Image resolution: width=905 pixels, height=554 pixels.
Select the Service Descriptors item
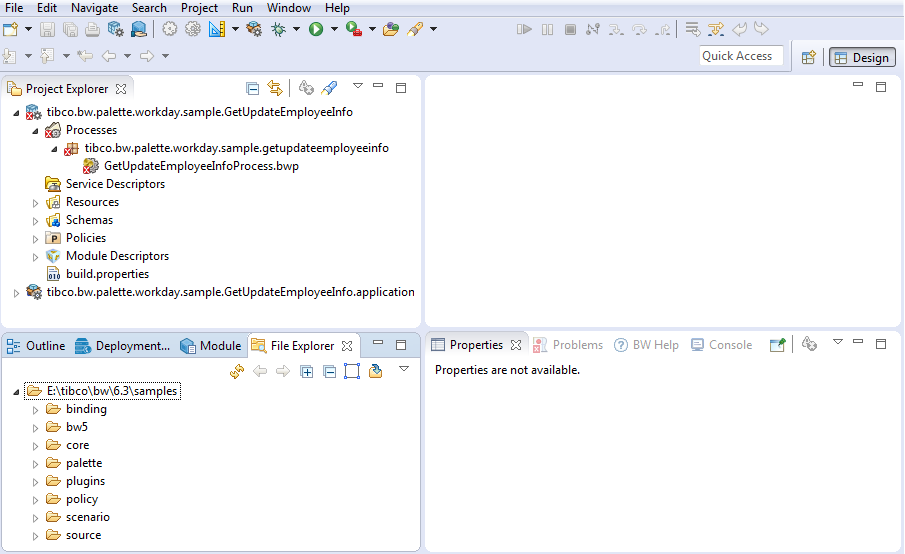[115, 184]
